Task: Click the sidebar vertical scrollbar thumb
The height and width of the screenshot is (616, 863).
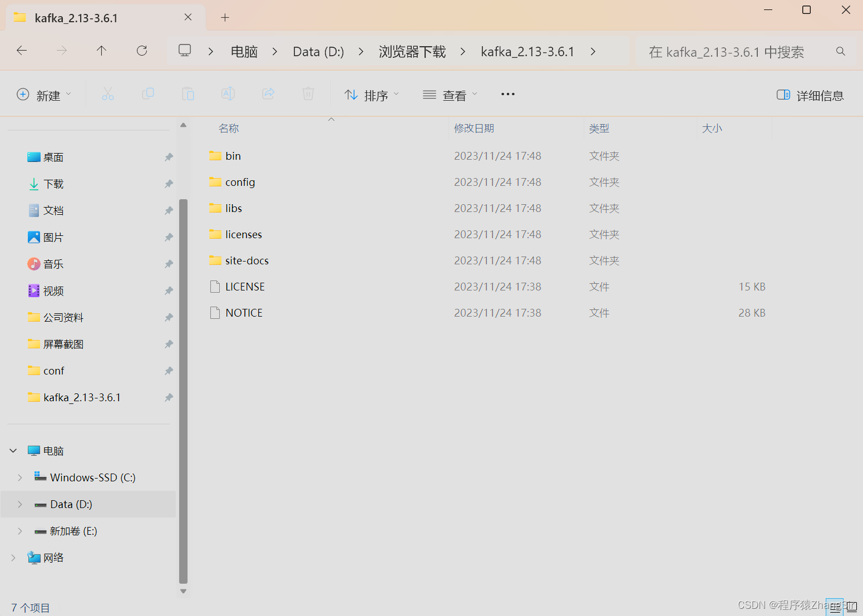Action: (x=184, y=391)
